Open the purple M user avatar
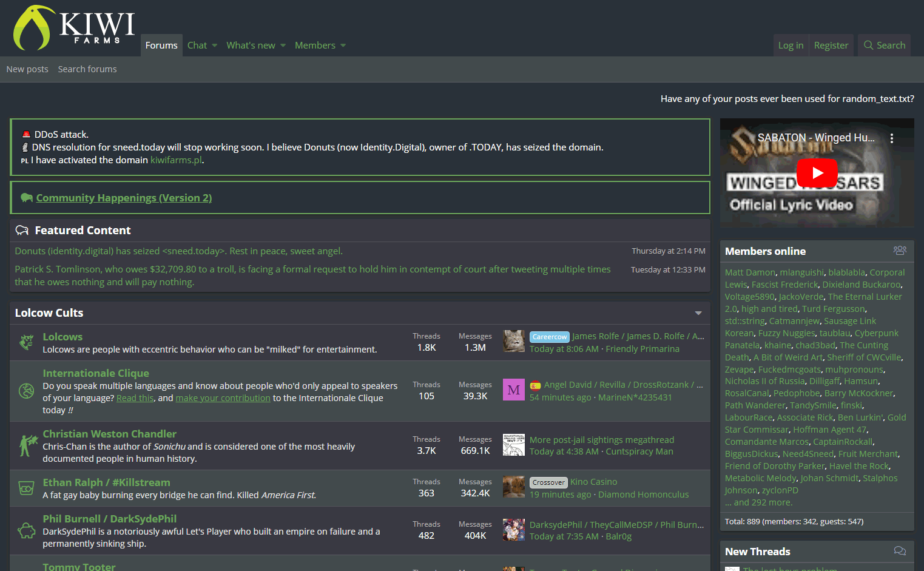 [514, 390]
